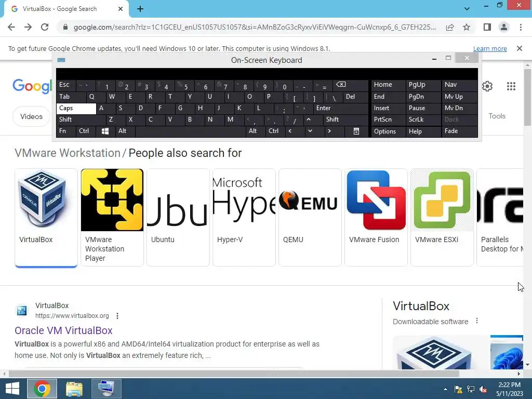The height and width of the screenshot is (399, 532).
Task: Click the Esc key on keyboard
Action: tap(66, 85)
